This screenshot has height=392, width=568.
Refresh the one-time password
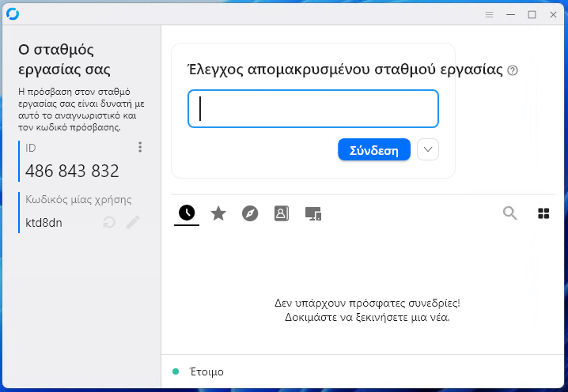pyautogui.click(x=109, y=223)
